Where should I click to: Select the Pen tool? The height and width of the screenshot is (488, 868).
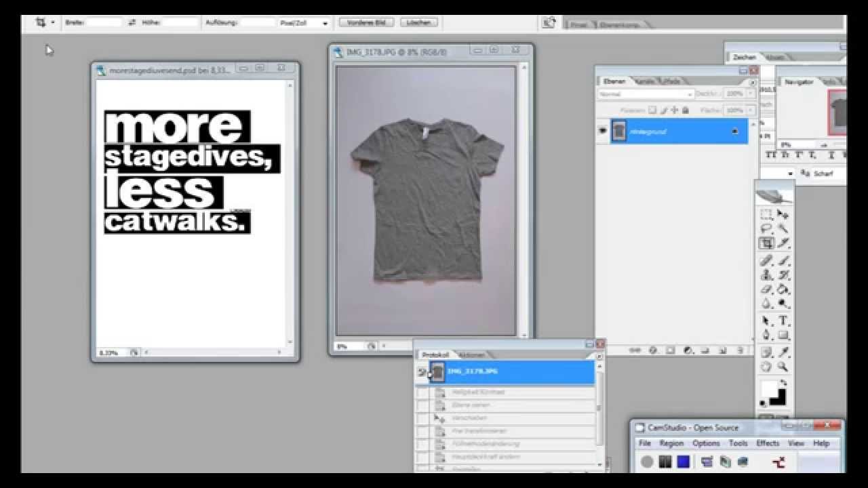tap(766, 335)
